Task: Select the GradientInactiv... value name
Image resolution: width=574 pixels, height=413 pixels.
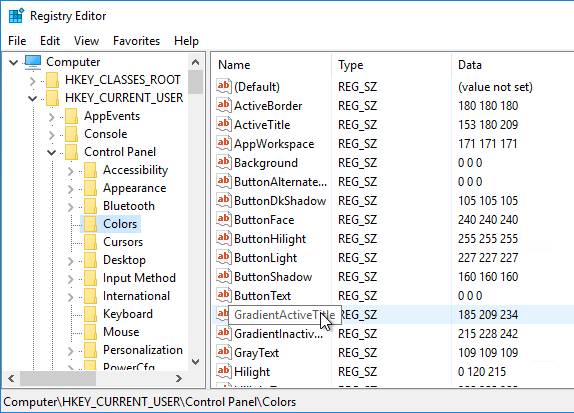Action: [x=278, y=334]
